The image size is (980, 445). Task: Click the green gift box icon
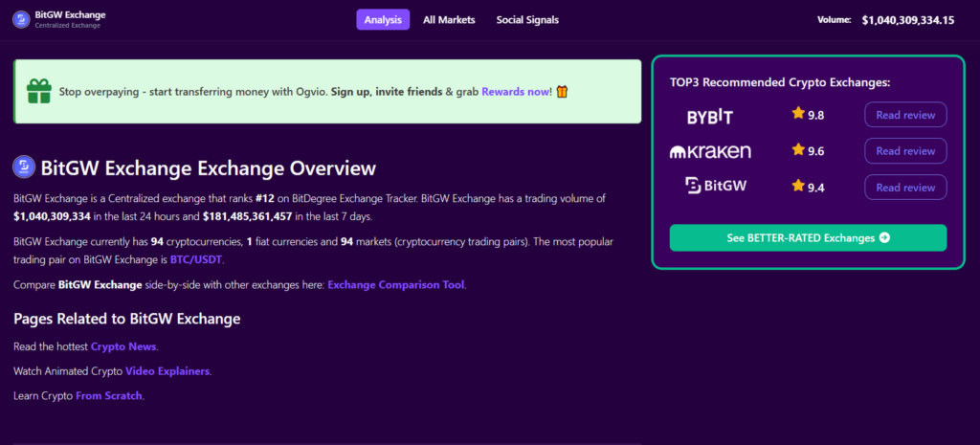(38, 92)
